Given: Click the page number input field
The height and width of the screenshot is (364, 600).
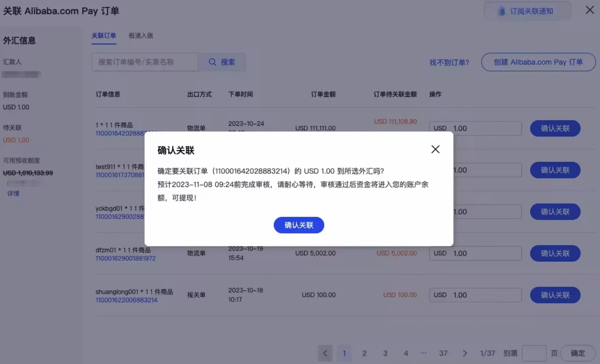Looking at the screenshot, I should click(534, 353).
